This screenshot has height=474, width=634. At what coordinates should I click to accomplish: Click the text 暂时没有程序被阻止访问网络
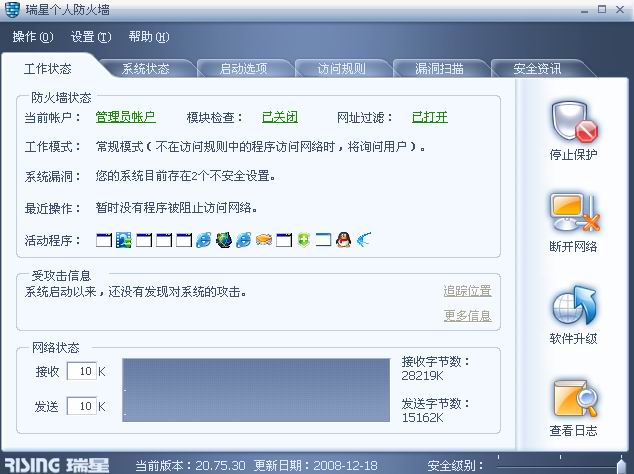click(x=176, y=208)
